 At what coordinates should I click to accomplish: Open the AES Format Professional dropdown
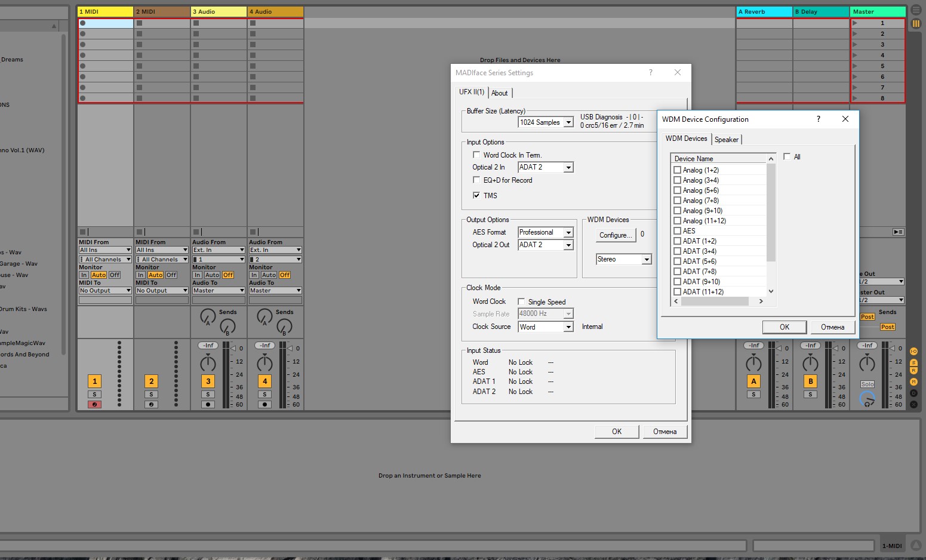pos(546,232)
